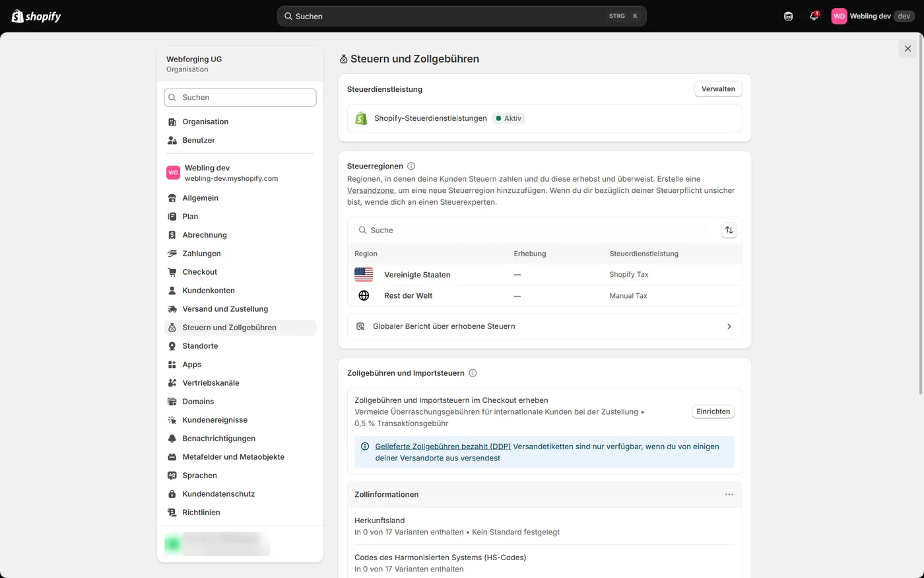Click Codes des Harmonisierten Systems row
924x578 pixels.
[544, 563]
